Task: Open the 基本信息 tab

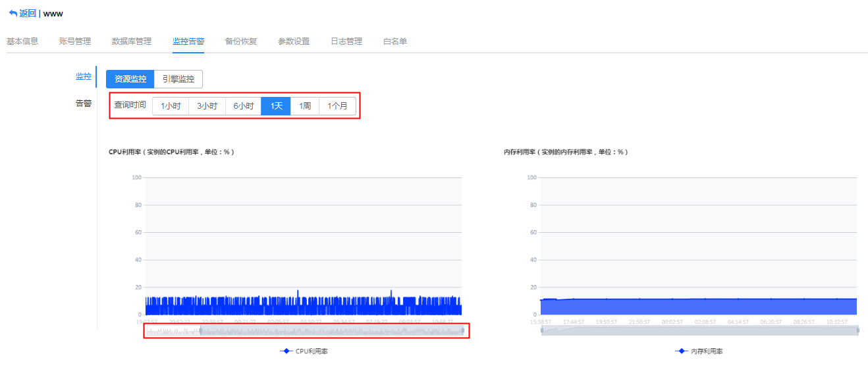Action: [x=22, y=42]
